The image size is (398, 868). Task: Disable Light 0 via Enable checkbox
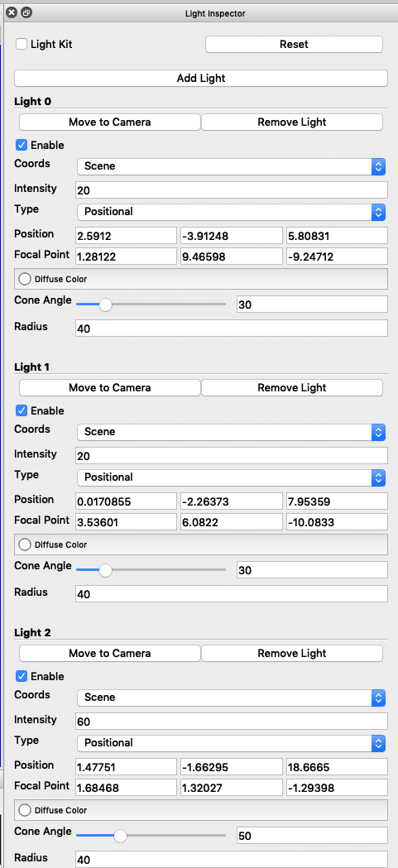(22, 145)
